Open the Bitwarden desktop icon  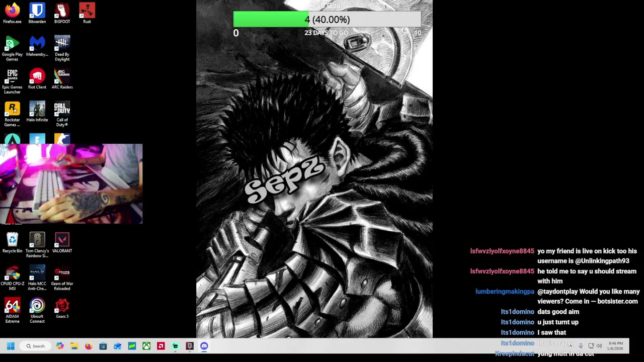37,13
